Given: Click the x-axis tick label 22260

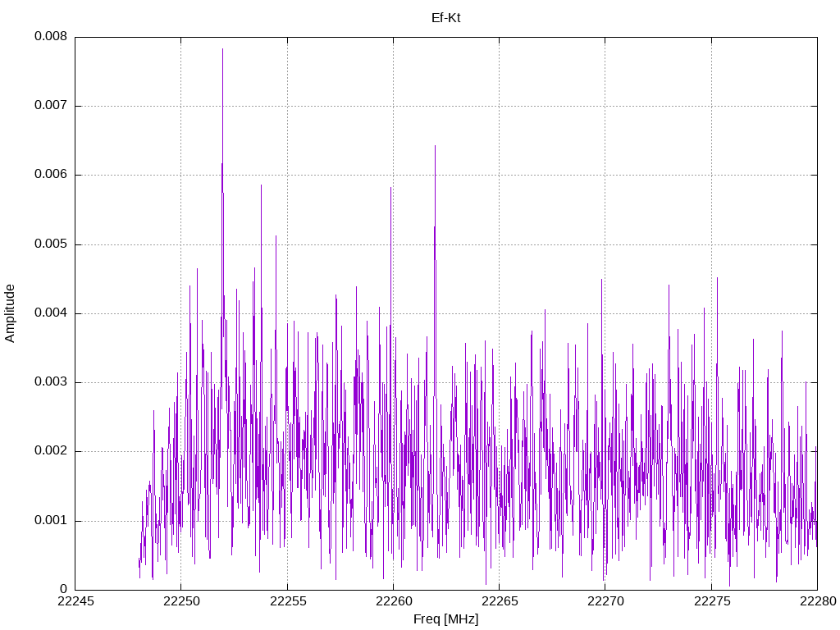Looking at the screenshot, I should tap(393, 601).
